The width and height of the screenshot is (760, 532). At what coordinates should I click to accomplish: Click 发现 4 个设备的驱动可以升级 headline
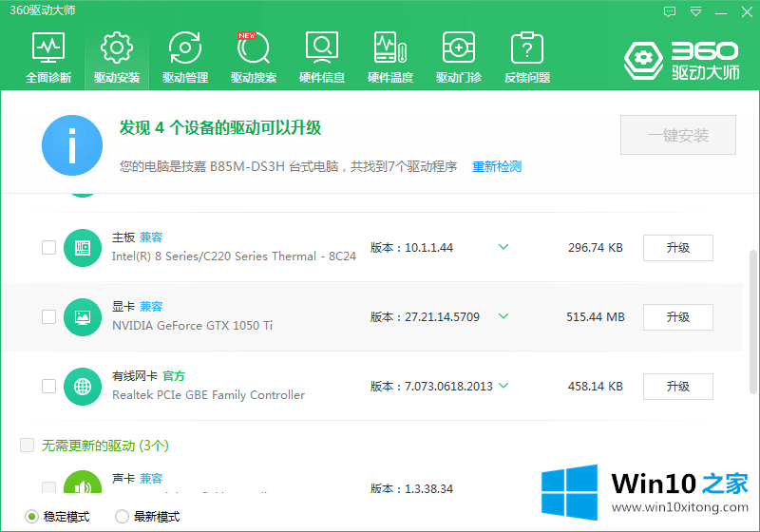(x=220, y=128)
